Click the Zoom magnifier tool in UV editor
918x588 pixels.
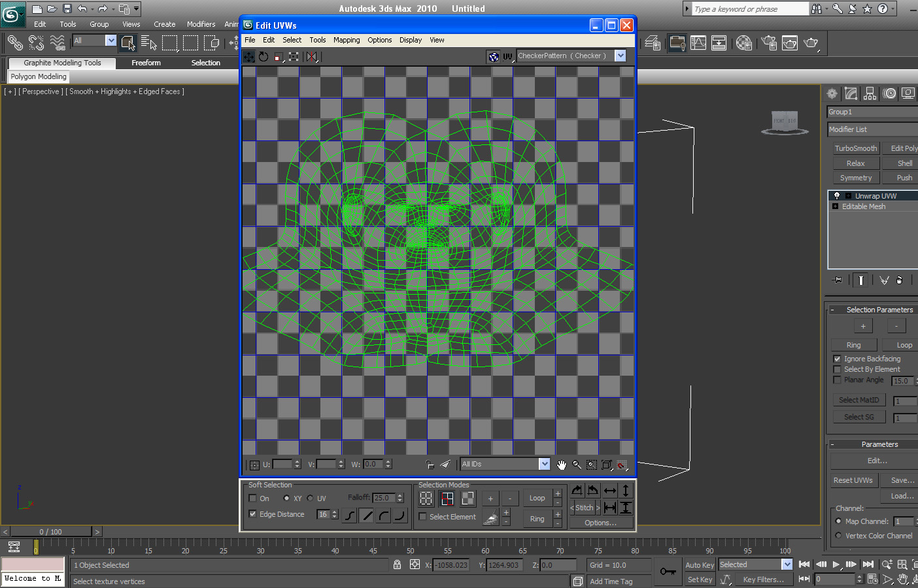pyautogui.click(x=577, y=465)
